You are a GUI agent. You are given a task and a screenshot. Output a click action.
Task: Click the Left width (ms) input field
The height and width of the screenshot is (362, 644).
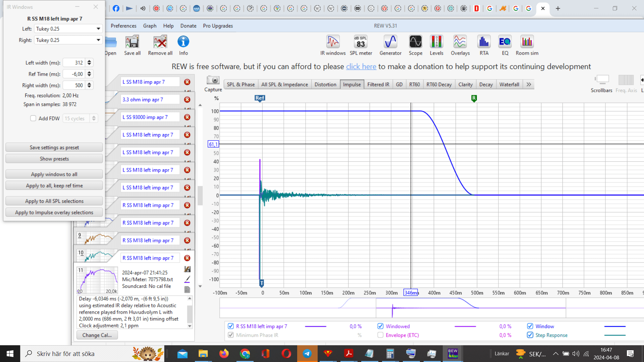pyautogui.click(x=74, y=63)
